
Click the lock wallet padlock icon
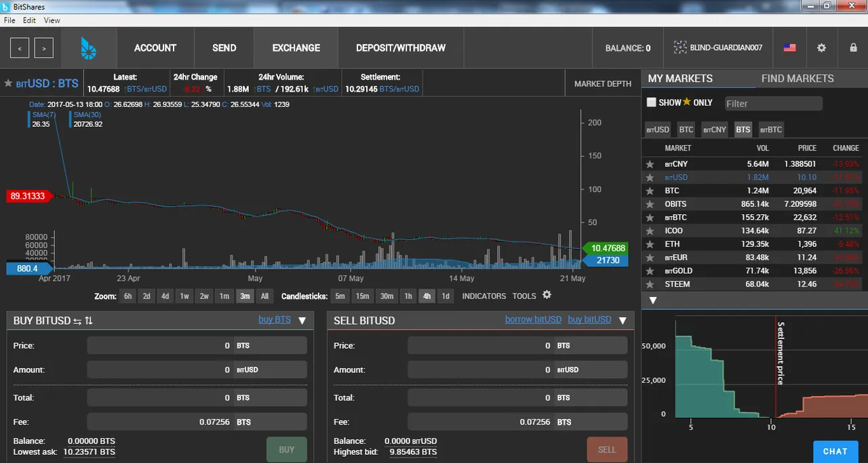[x=854, y=48]
